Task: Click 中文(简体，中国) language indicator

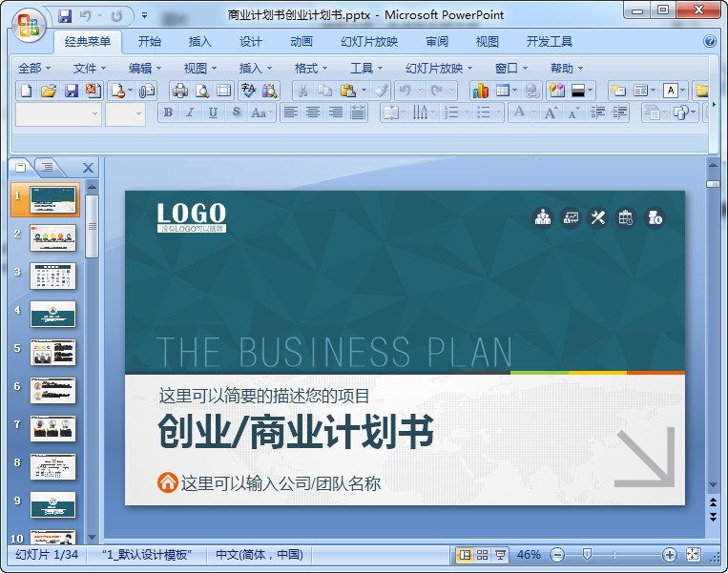Action: 260,555
